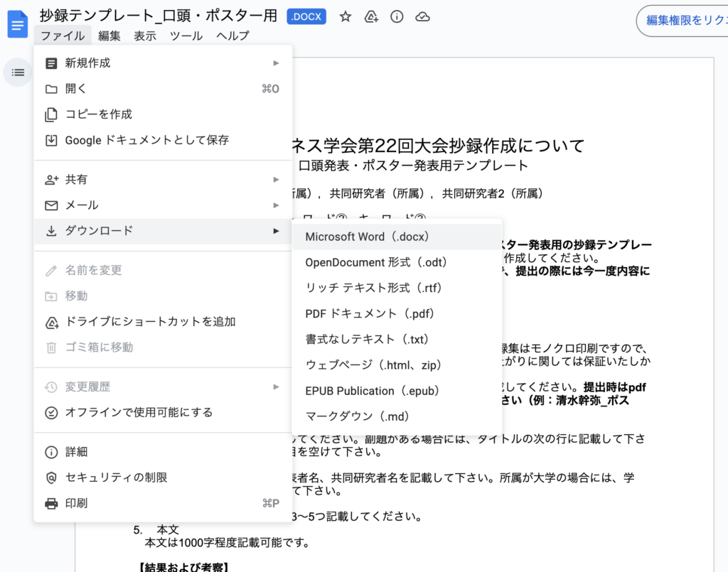The image size is (728, 572).
Task: Click the envelope icon beside メール
Action: coord(51,205)
